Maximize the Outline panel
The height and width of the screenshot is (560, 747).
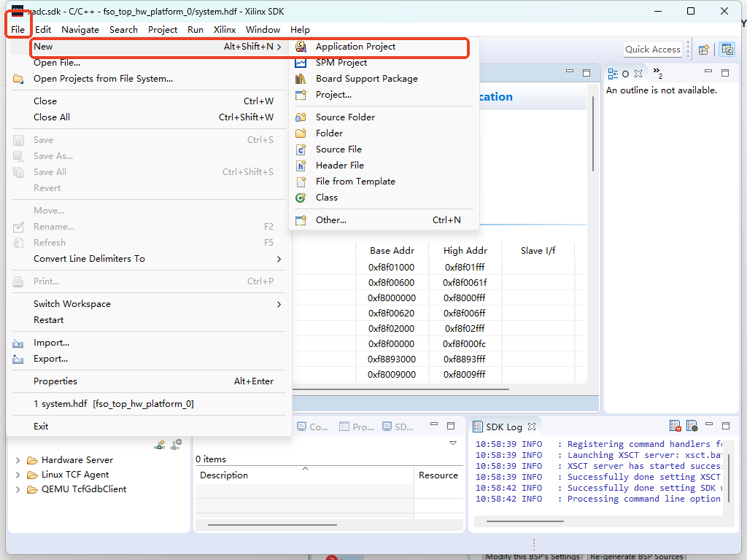pos(725,73)
